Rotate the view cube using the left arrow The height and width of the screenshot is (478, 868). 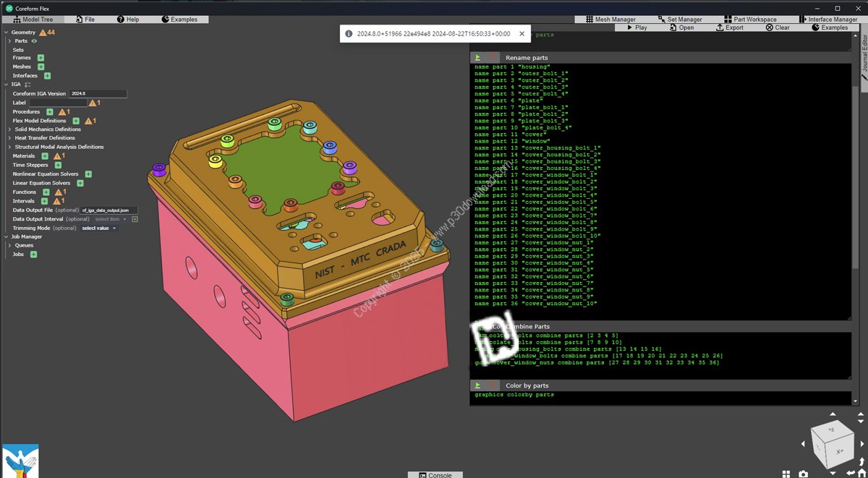click(x=802, y=444)
